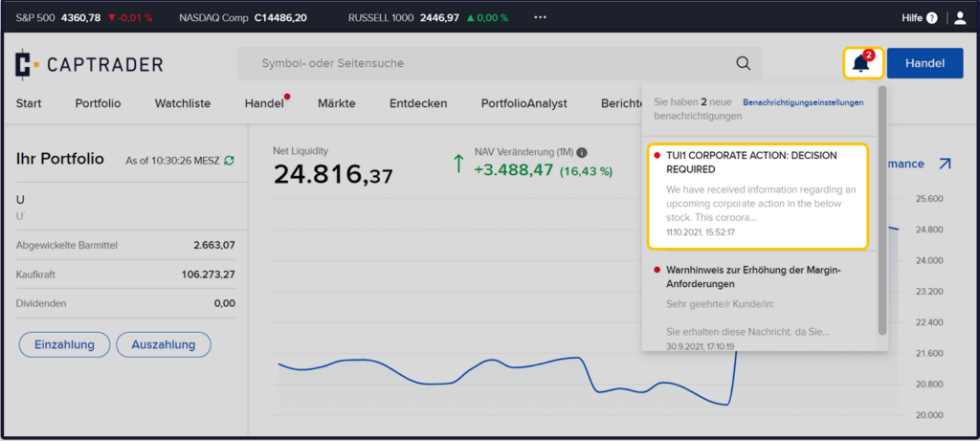
Task: Open the Entdecken tab
Action: point(418,103)
